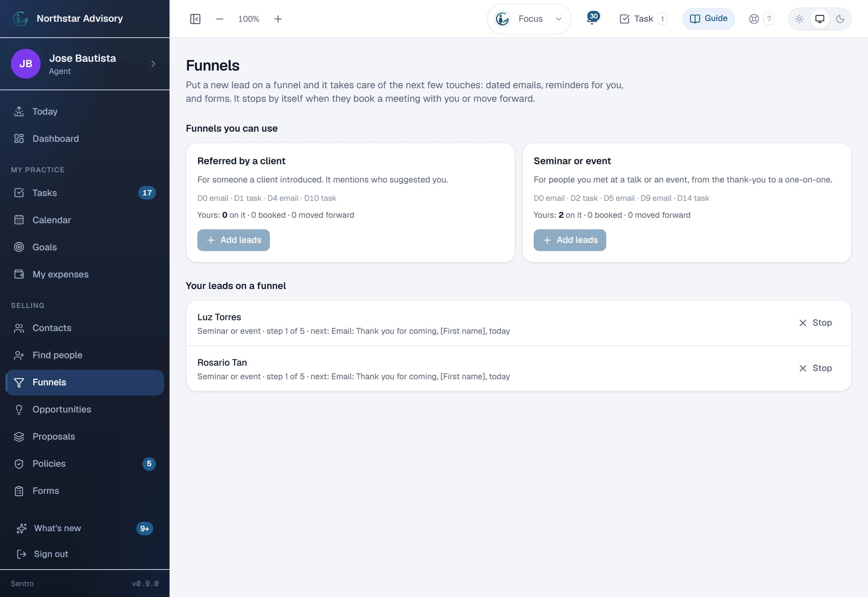Open Policies shield icon in sidebar
The image size is (868, 597).
(x=19, y=464)
